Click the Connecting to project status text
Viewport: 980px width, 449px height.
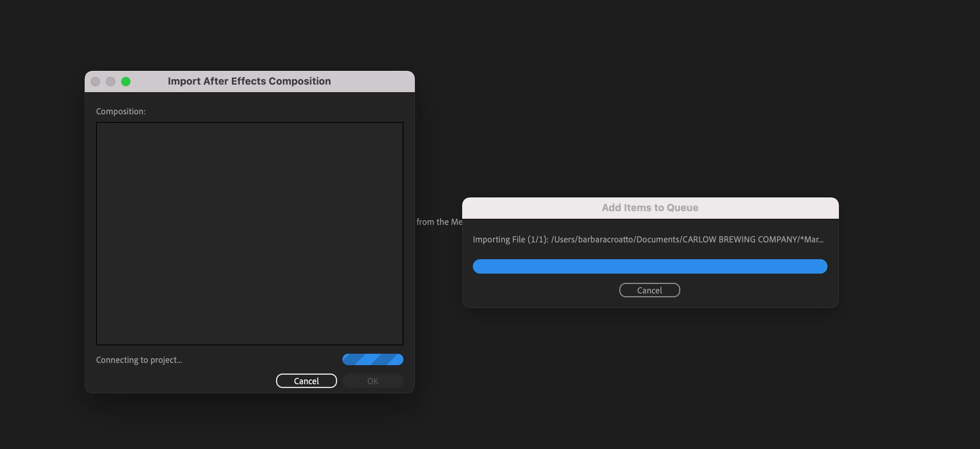(x=139, y=360)
